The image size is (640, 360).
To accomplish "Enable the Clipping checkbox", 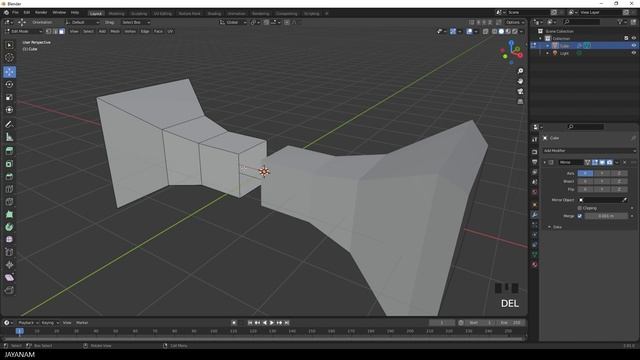I will (x=580, y=208).
